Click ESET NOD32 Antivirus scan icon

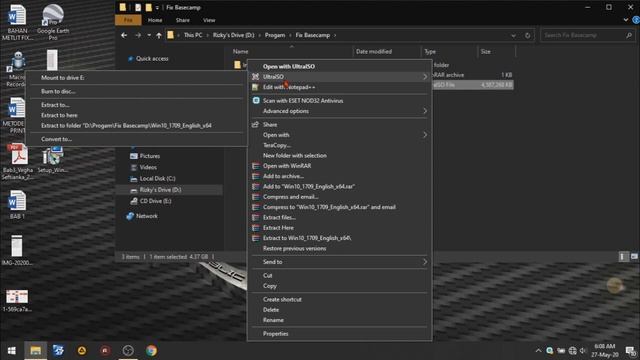coord(256,100)
